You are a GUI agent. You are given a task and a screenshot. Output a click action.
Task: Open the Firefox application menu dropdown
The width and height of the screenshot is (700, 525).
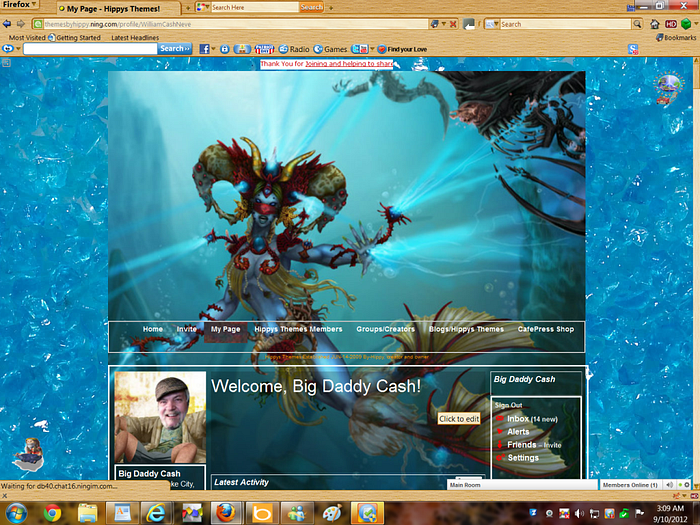tap(22, 5)
